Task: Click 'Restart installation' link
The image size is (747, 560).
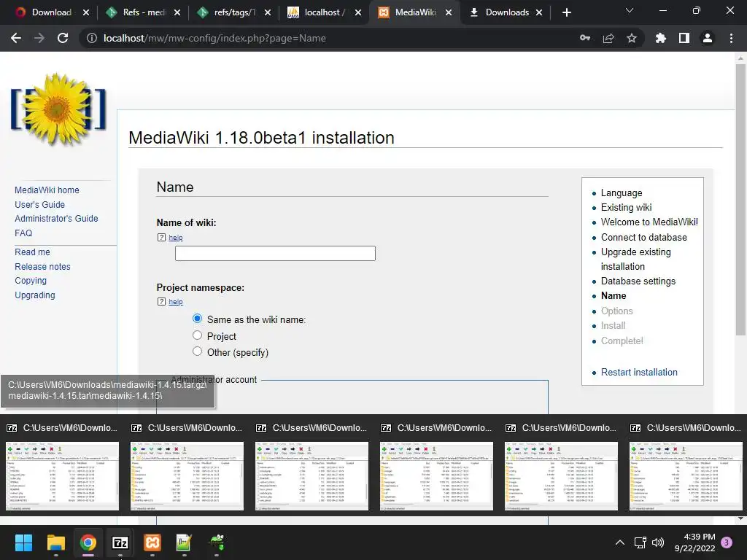Action: (639, 372)
